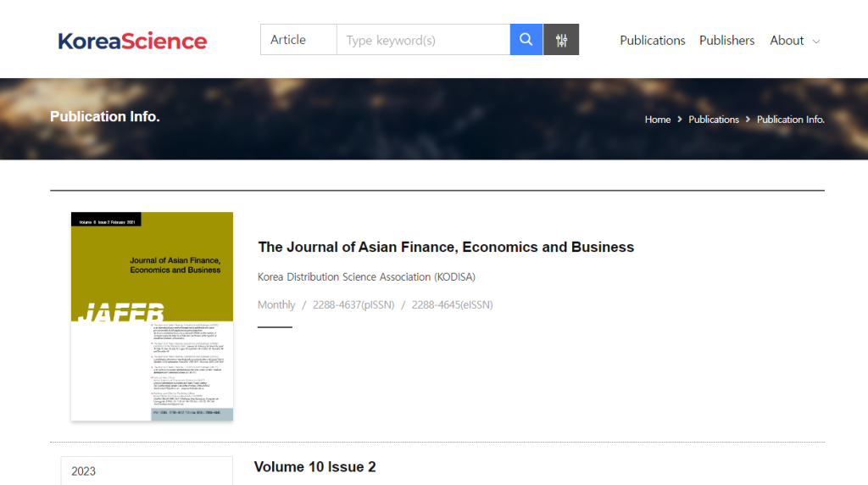
Task: Click Publication Info. breadcrumb item
Action: point(790,120)
